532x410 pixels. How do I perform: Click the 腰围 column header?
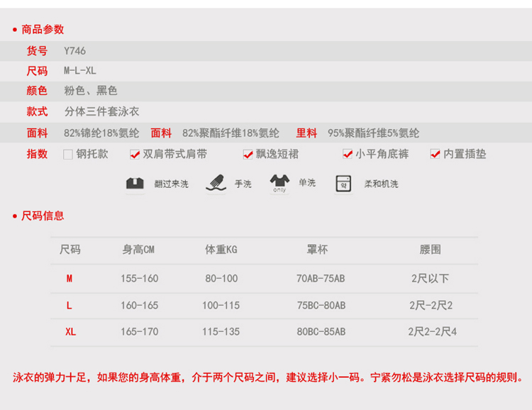pyautogui.click(x=430, y=250)
